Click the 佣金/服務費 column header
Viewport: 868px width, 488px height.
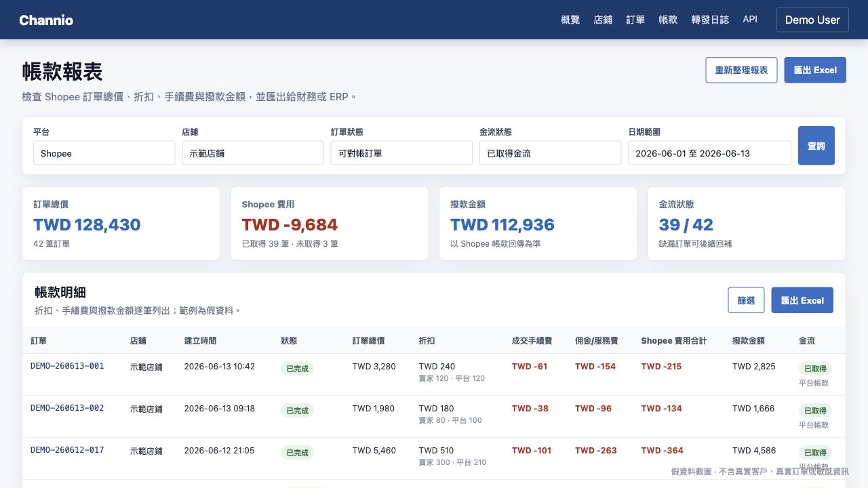pos(597,341)
